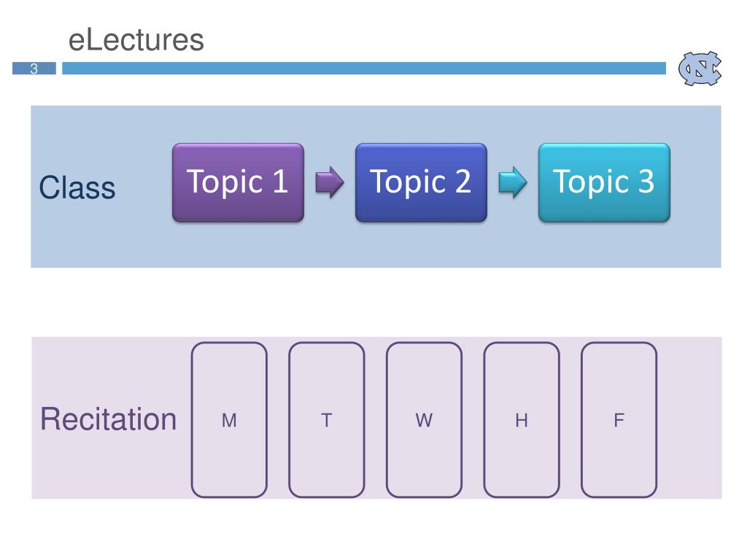This screenshot has width=747, height=560.
Task: Click the Class label text
Action: [77, 187]
